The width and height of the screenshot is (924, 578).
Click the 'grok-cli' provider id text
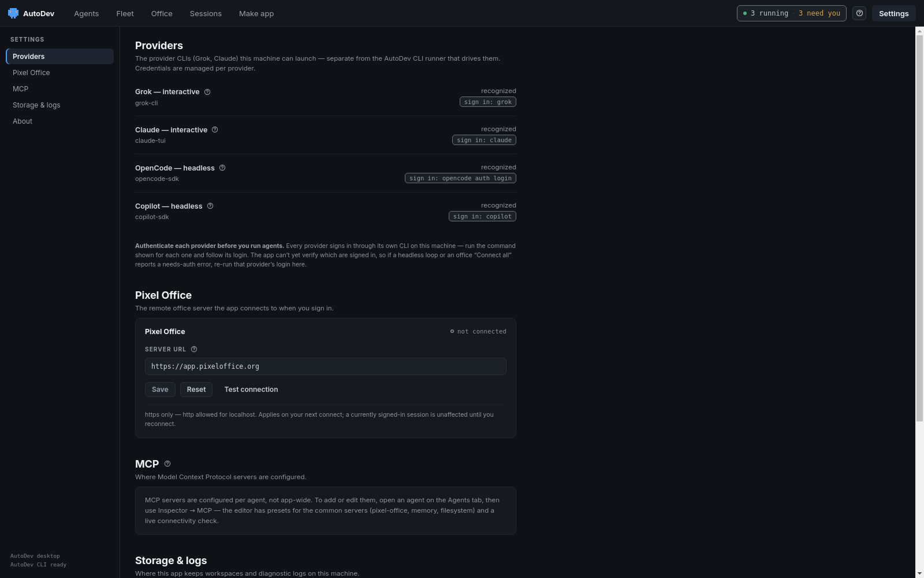147,103
